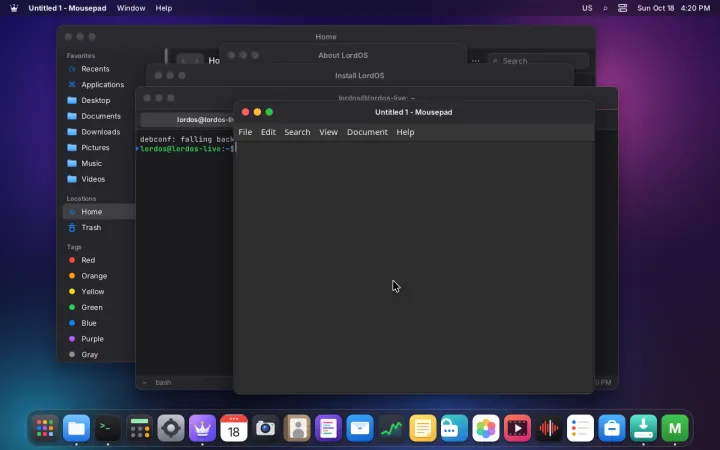Image resolution: width=720 pixels, height=450 pixels.
Task: Open the app launcher grid in dock
Action: (45, 428)
